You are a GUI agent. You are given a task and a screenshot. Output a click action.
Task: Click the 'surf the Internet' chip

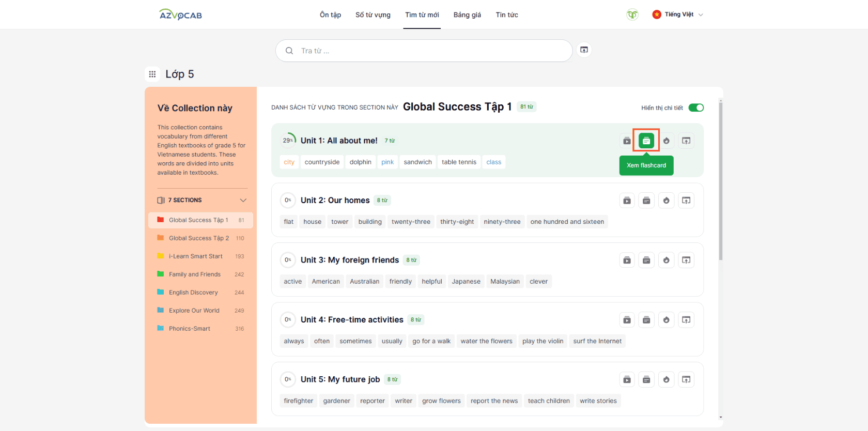[597, 341]
